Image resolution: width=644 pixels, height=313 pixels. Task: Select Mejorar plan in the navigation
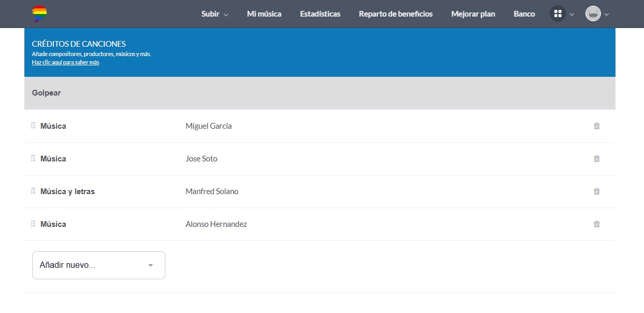tap(473, 14)
